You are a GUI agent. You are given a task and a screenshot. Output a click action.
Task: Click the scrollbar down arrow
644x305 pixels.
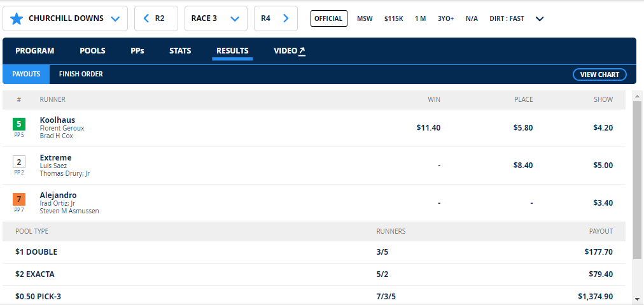click(x=637, y=299)
